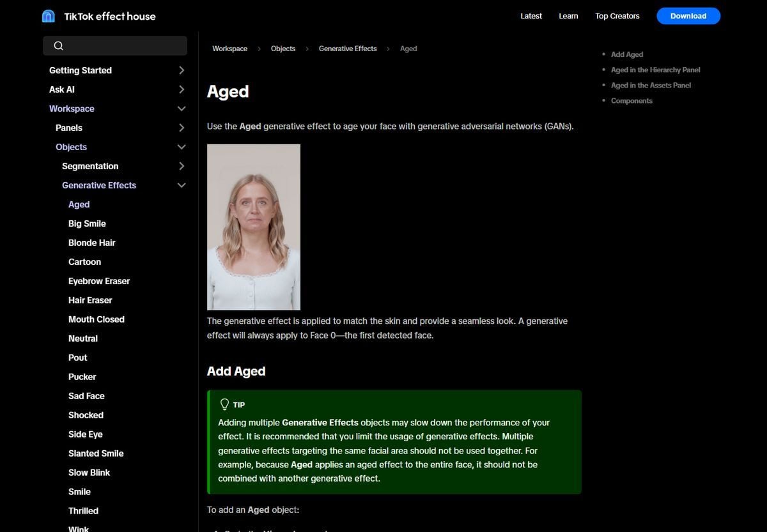Select Big Smile page in sidebar
This screenshot has width=767, height=532.
[x=87, y=224]
